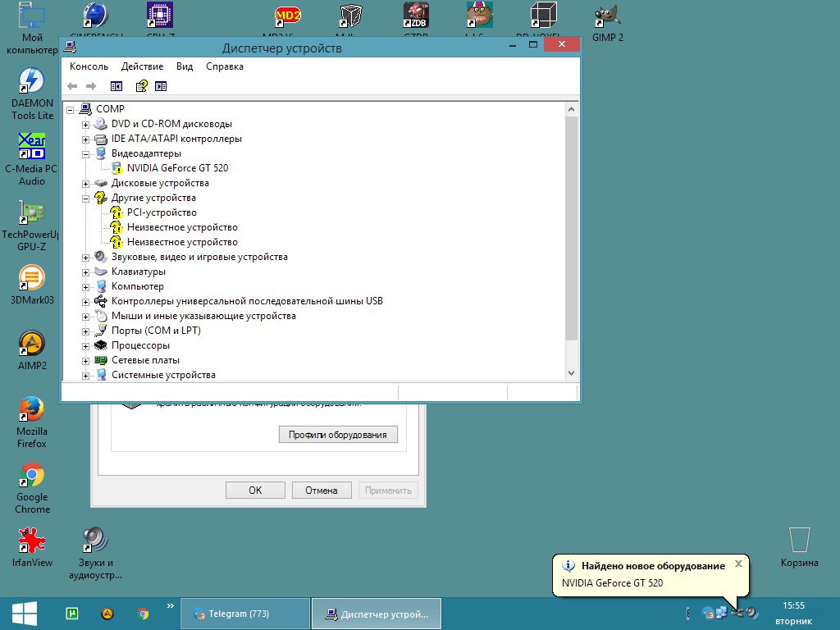Select the second Неизвестное устройство entry
The image size is (840, 630).
[182, 242]
